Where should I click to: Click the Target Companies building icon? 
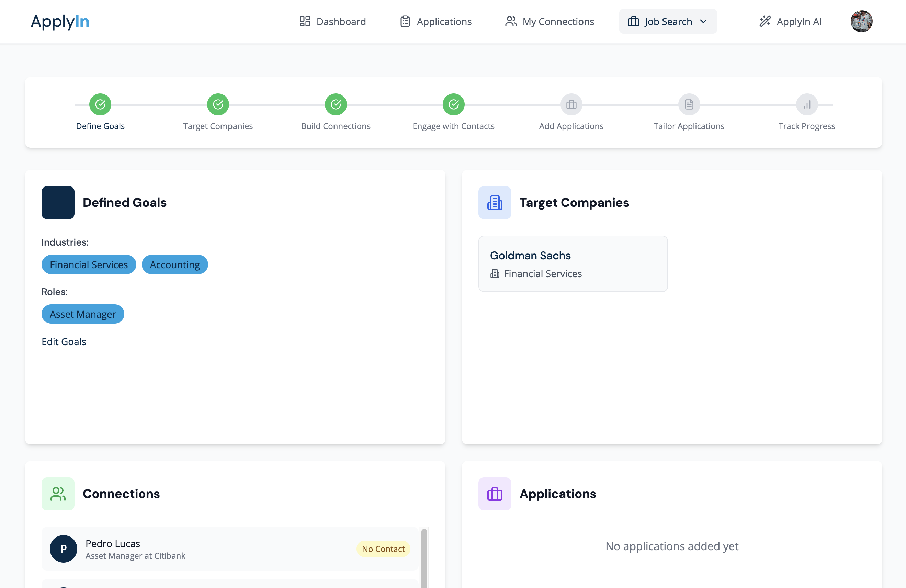(495, 203)
